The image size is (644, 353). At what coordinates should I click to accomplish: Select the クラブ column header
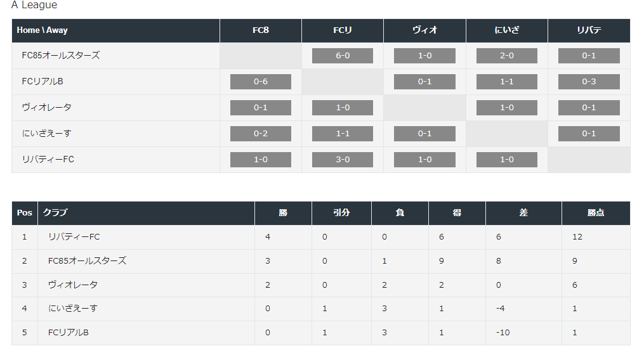click(x=146, y=213)
